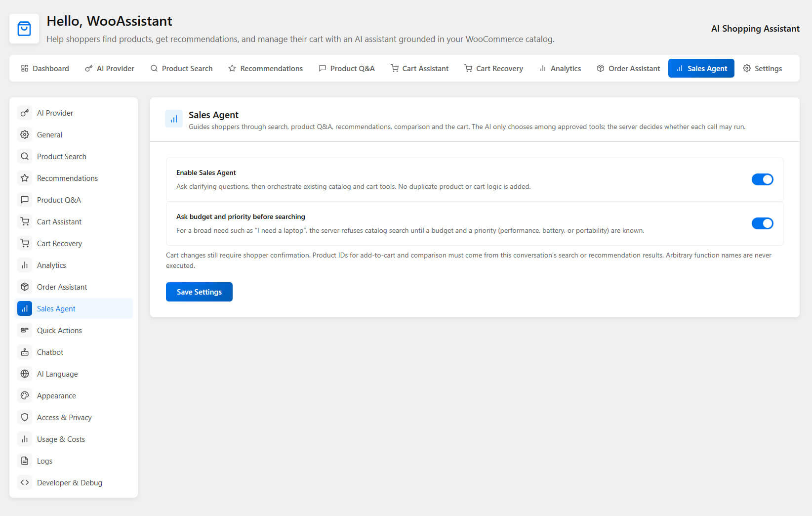This screenshot has width=812, height=516.
Task: Open General settings in the sidebar
Action: coord(75,135)
